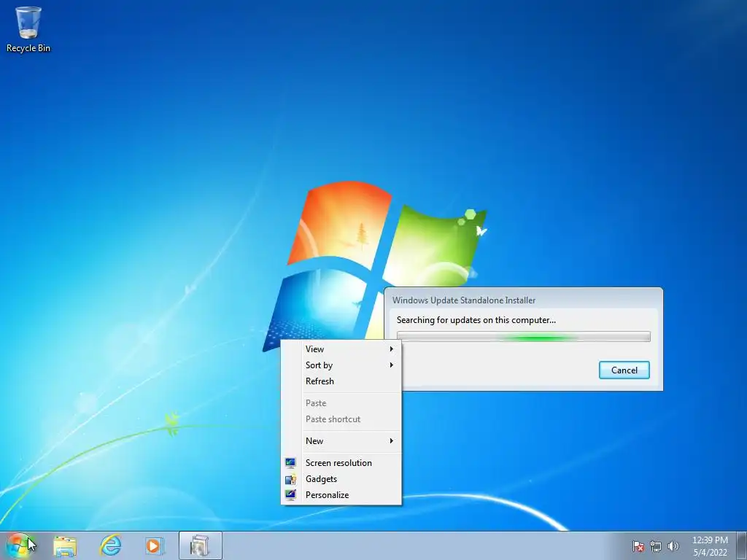The image size is (747, 560).
Task: Click the grayed-out Paste entry
Action: pos(341,403)
